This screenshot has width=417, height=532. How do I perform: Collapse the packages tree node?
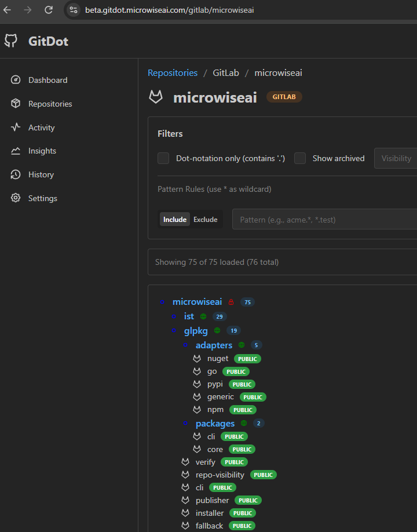185,423
